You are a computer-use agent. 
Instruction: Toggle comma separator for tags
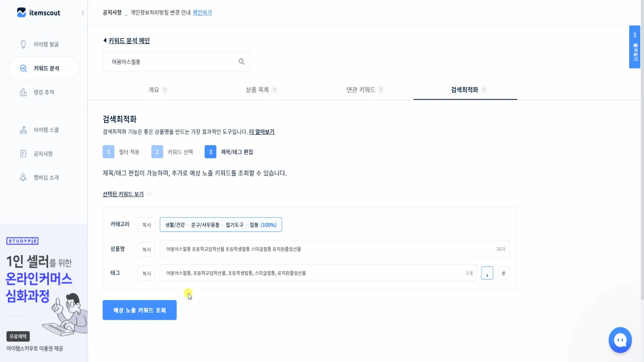487,273
